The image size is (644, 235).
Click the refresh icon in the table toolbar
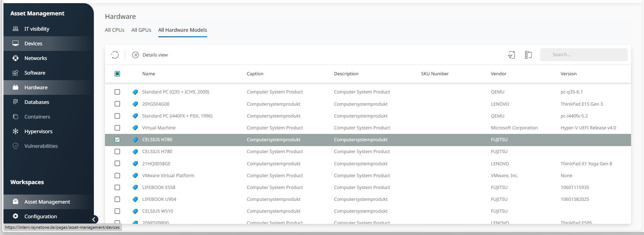click(x=115, y=55)
